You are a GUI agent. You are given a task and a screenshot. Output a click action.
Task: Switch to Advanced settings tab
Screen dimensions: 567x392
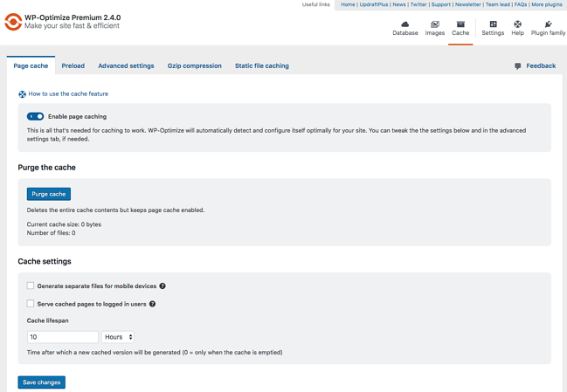click(x=126, y=65)
